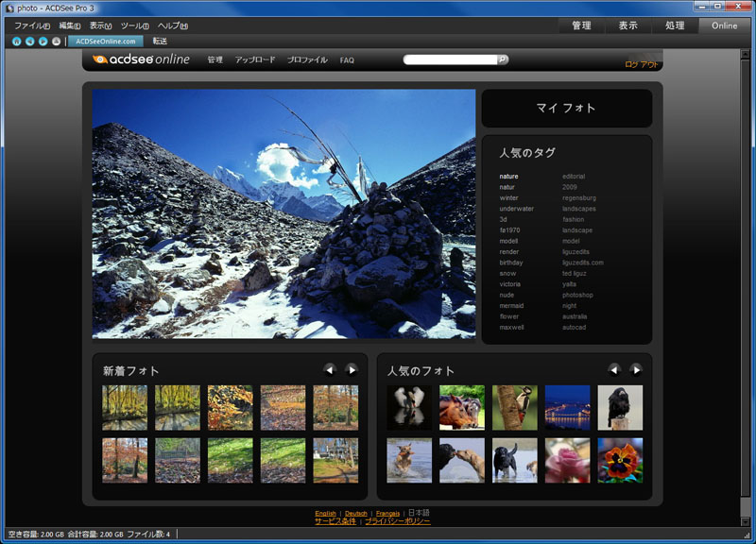Show next 人気のフォト thumbnails with the right arrow
Screen dimensions: 756x544
[636, 369]
